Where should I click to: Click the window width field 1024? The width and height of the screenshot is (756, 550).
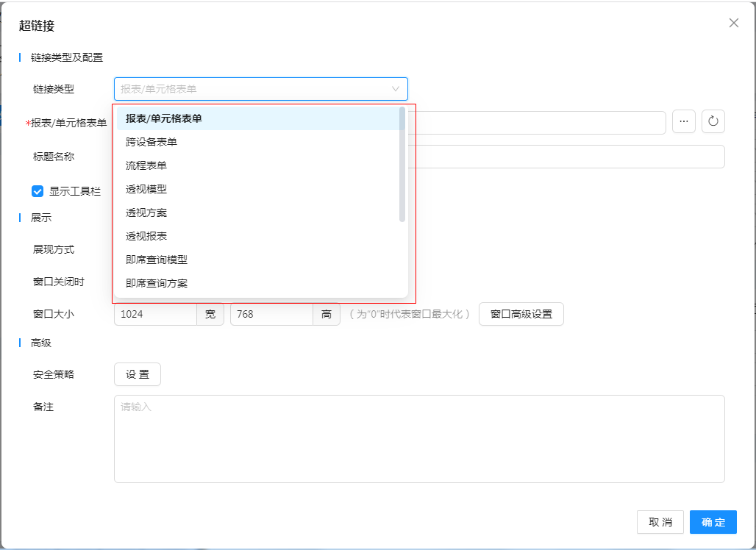pos(154,314)
